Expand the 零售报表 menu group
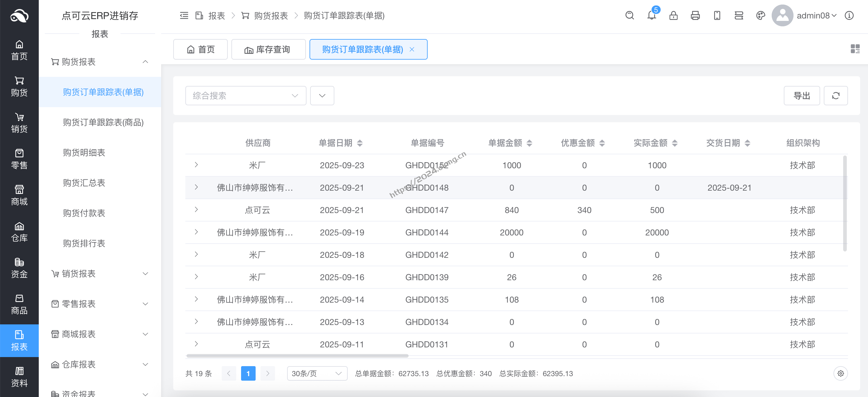The height and width of the screenshot is (397, 868). click(x=100, y=304)
